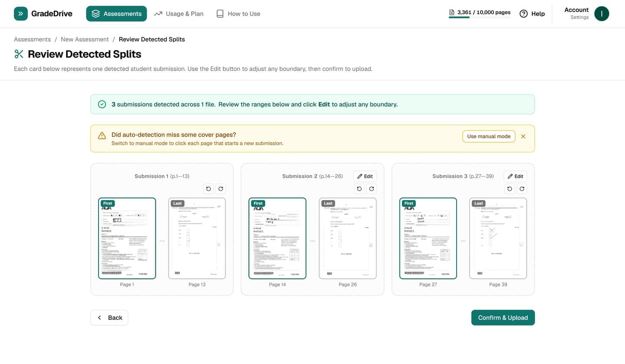Image resolution: width=625 pixels, height=364 pixels.
Task: Open Help
Action: (x=532, y=14)
